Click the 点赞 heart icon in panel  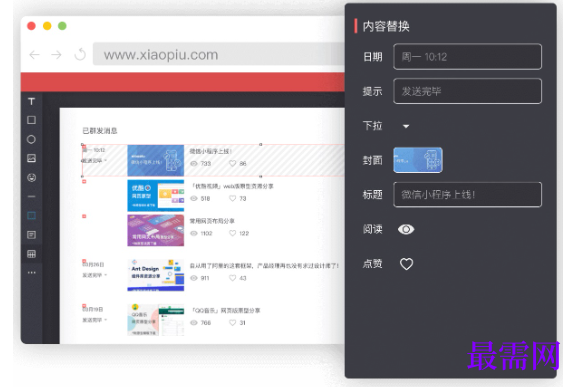(406, 264)
